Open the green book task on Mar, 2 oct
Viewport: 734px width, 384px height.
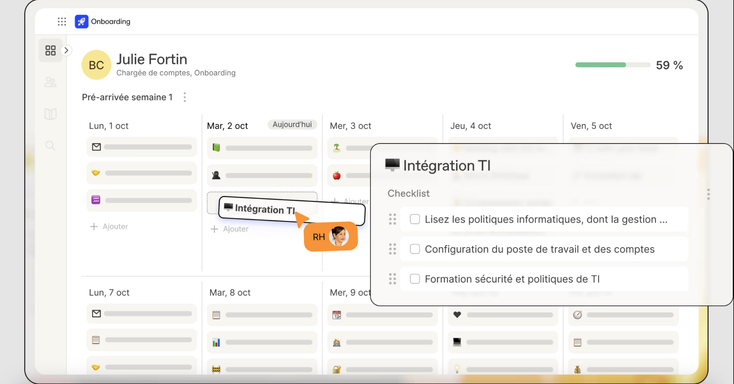[262, 148]
